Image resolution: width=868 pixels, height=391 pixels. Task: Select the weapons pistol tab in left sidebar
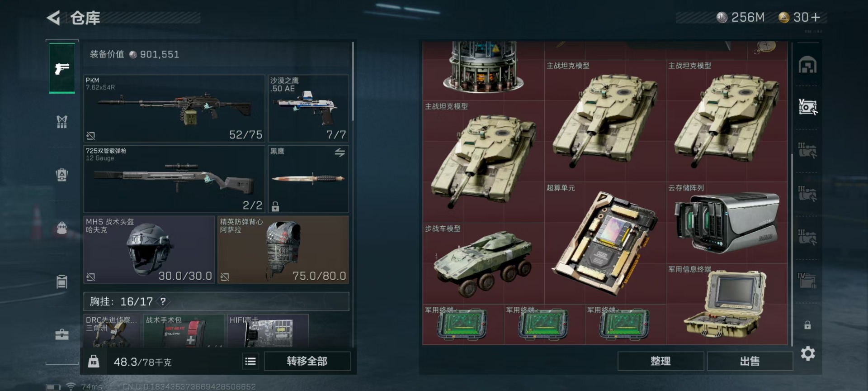[x=62, y=68]
